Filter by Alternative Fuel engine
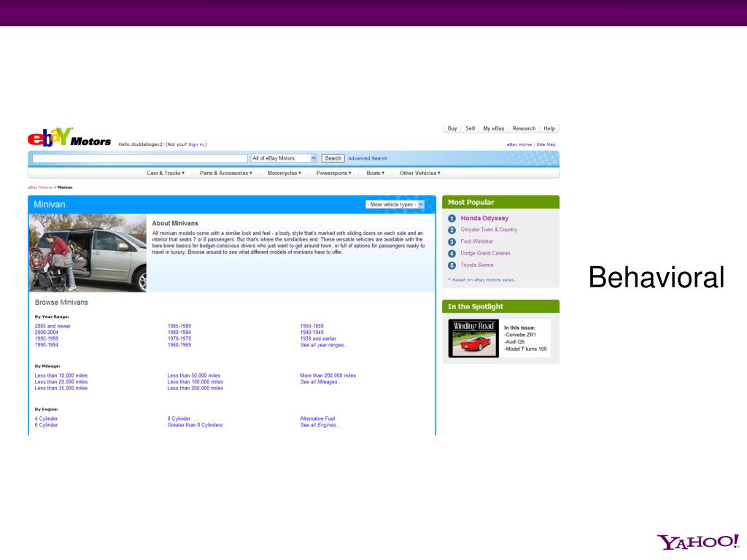 tap(317, 419)
